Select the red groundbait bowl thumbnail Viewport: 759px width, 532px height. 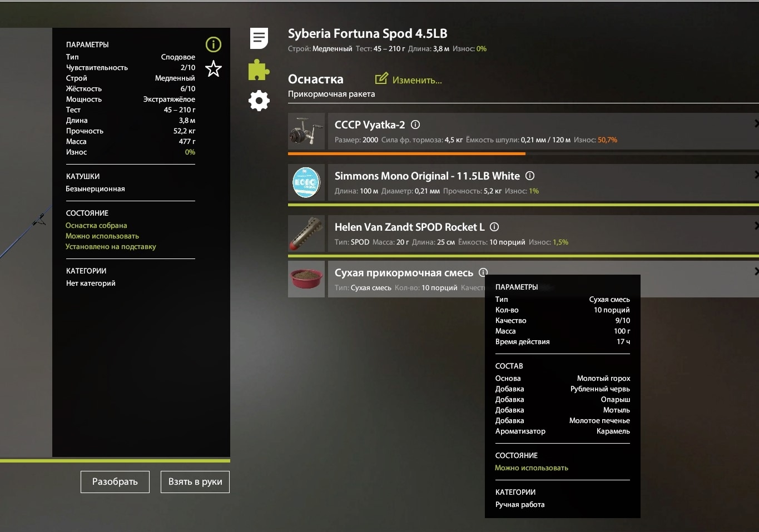tap(306, 279)
